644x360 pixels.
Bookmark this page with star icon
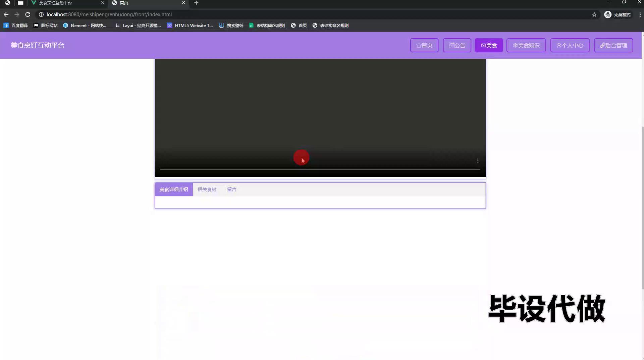594,14
